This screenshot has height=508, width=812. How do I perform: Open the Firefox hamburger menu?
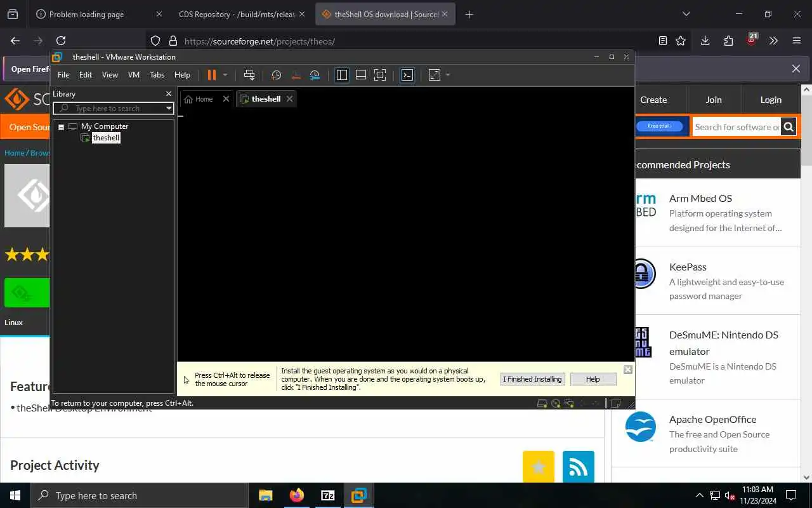(x=797, y=41)
